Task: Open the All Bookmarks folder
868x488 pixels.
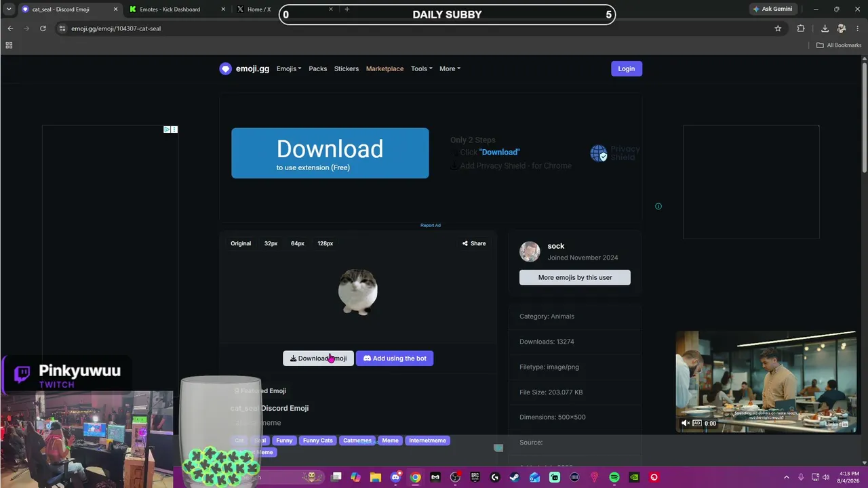Action: click(839, 45)
